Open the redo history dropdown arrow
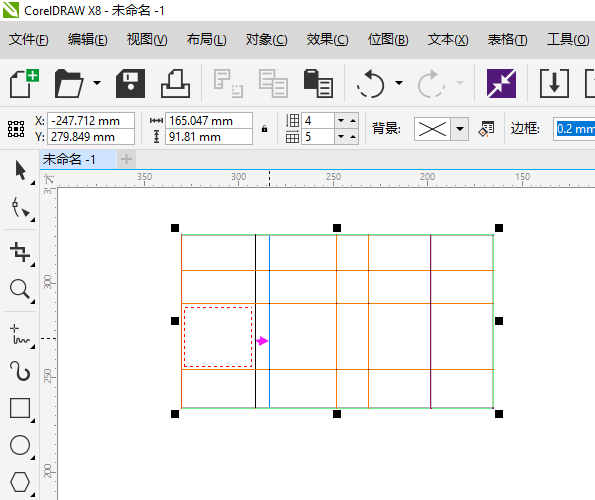Screen dimensions: 595x500 (x=460, y=83)
